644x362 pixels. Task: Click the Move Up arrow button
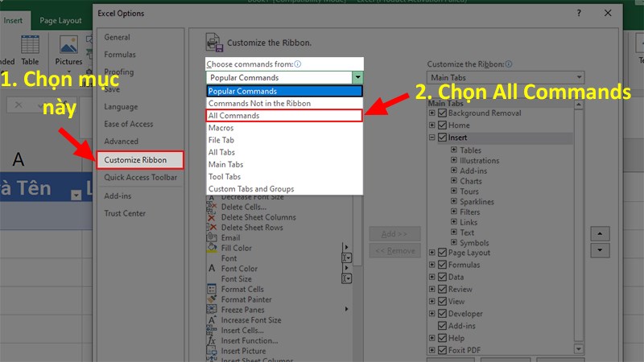[600, 233]
